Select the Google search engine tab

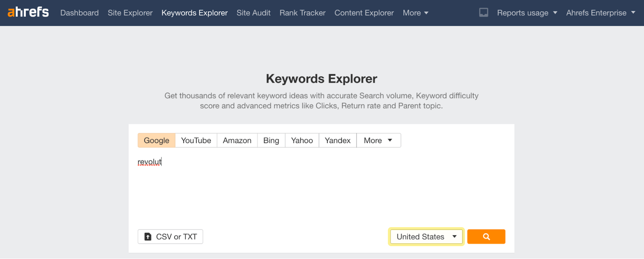(156, 140)
